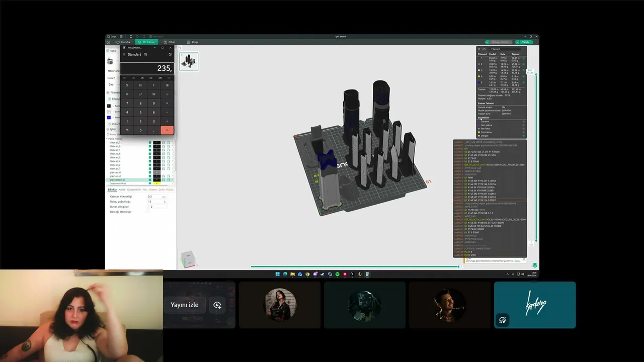Click calculator equals button
Image resolution: width=644 pixels, height=362 pixels.
coord(167,130)
